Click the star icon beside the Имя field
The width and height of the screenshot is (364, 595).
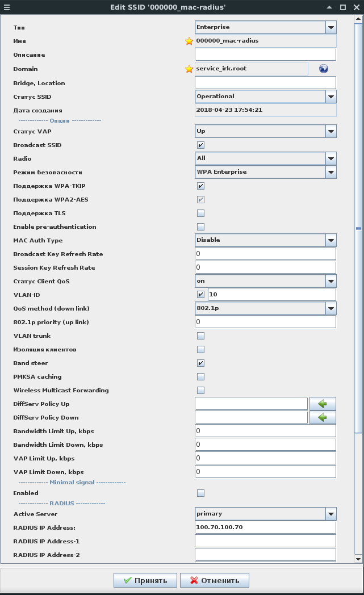pyautogui.click(x=189, y=41)
